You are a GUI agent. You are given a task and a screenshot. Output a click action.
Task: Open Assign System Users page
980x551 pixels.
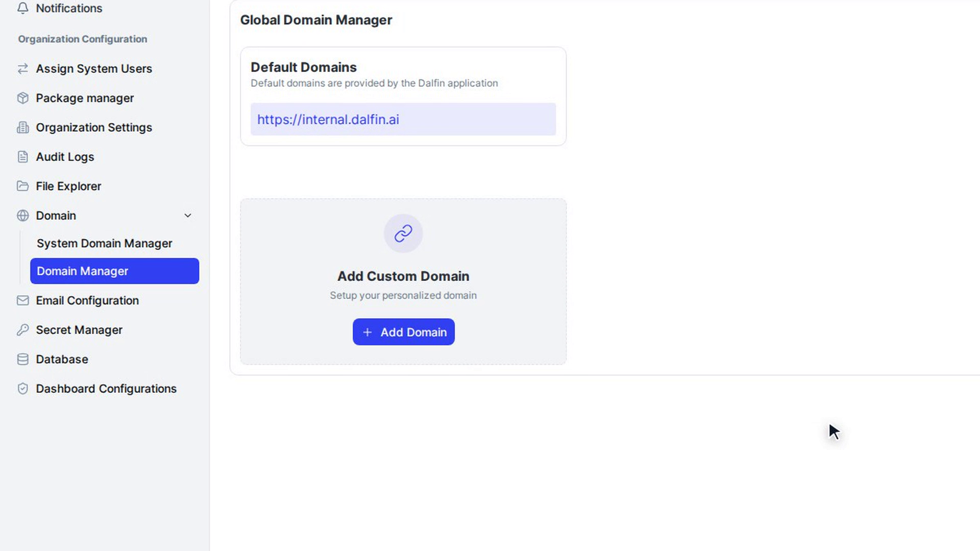pyautogui.click(x=94, y=68)
